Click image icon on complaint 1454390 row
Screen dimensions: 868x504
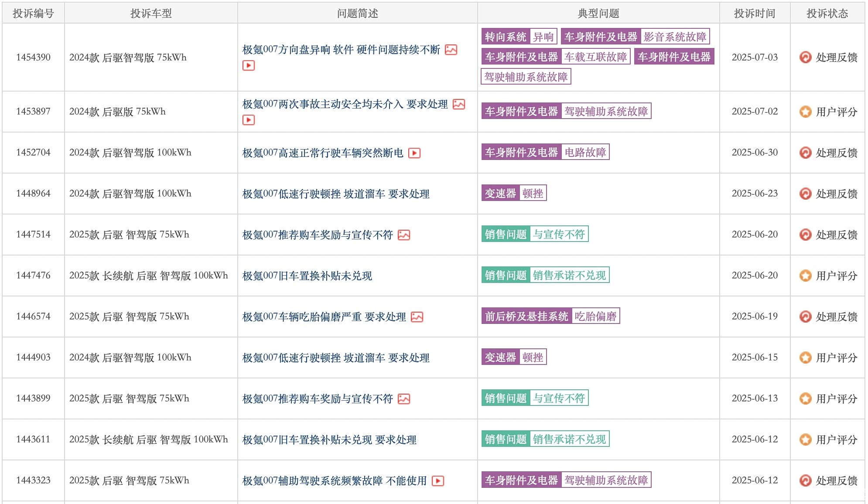click(451, 50)
